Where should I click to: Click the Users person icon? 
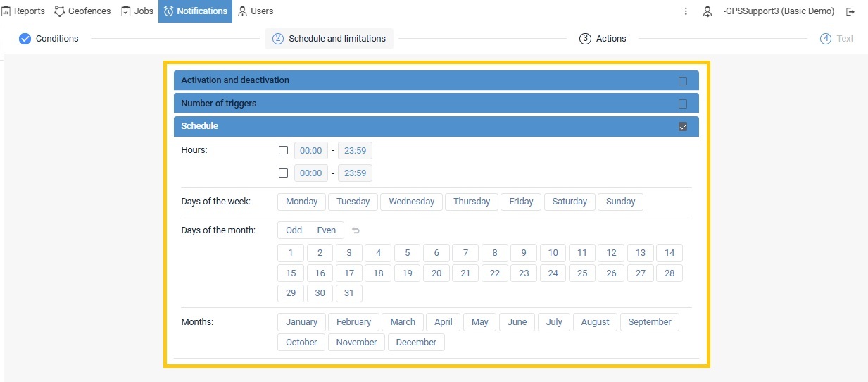click(243, 11)
